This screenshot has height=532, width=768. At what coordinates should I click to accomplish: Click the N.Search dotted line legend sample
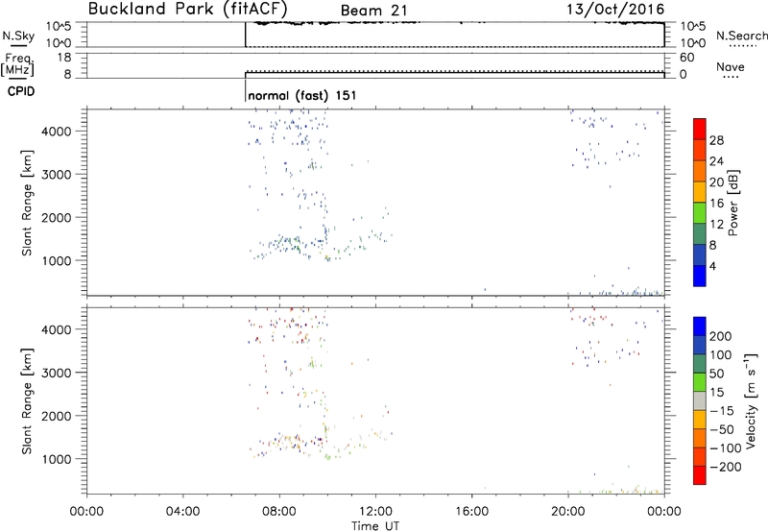click(742, 46)
